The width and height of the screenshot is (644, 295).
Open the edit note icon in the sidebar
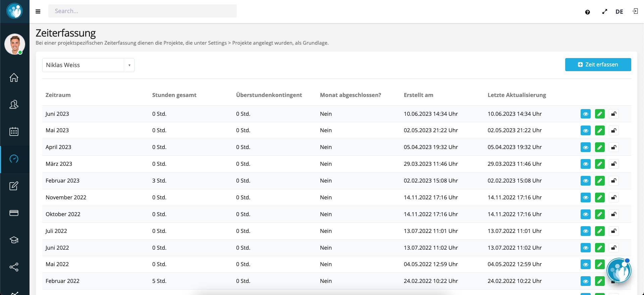(14, 186)
